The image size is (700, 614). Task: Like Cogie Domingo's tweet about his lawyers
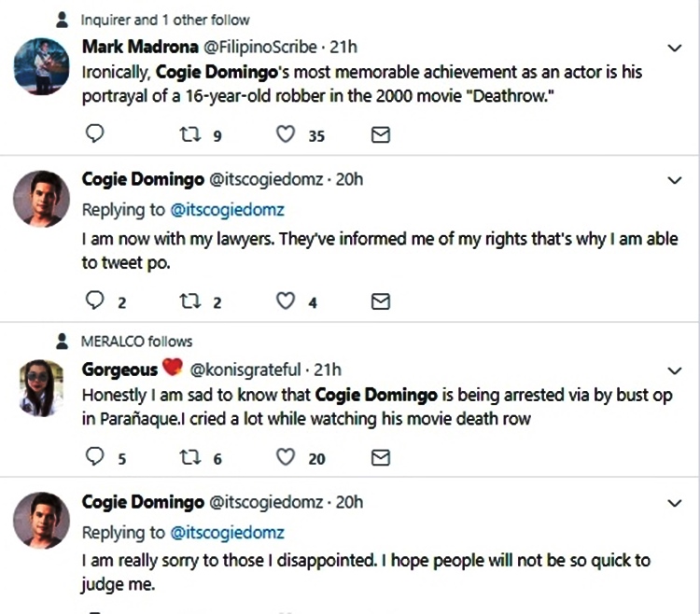pos(287,300)
